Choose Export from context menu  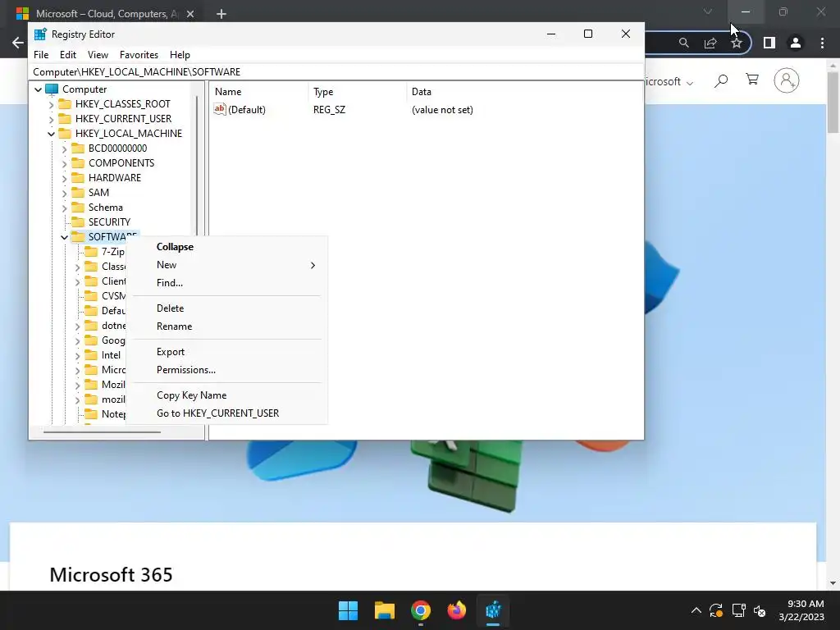pos(226,352)
